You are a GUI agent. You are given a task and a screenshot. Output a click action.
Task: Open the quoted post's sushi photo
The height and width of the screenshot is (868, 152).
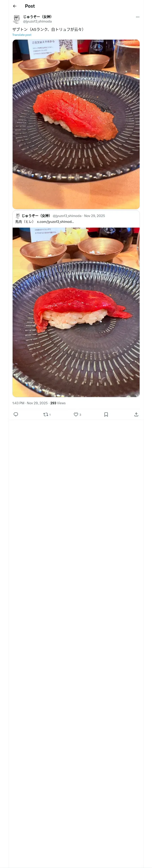coord(76,312)
